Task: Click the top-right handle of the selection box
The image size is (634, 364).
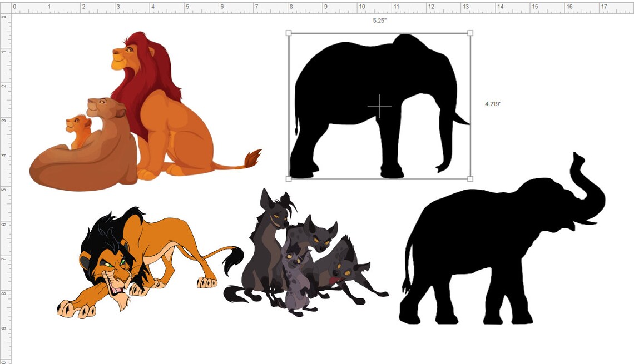Action: click(x=470, y=33)
